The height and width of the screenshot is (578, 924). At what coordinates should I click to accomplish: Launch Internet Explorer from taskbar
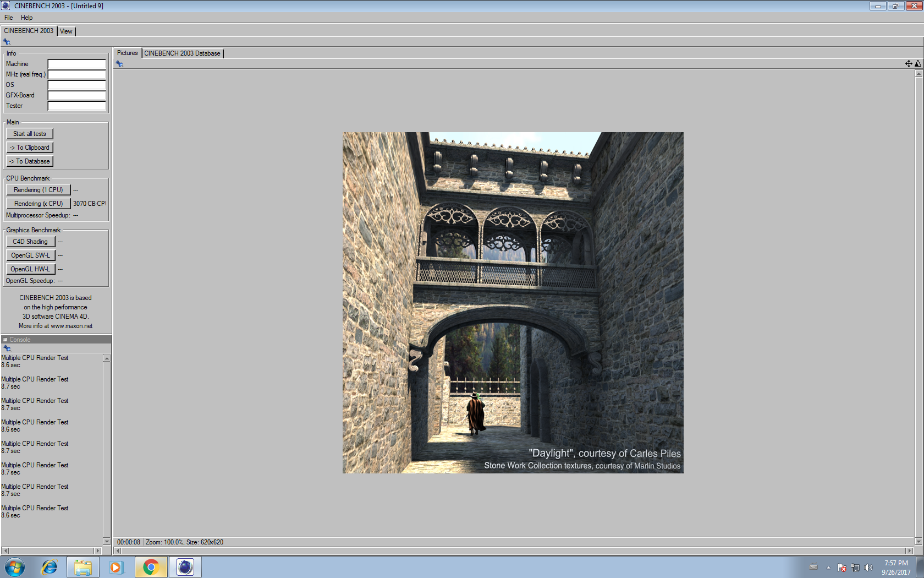pyautogui.click(x=50, y=567)
